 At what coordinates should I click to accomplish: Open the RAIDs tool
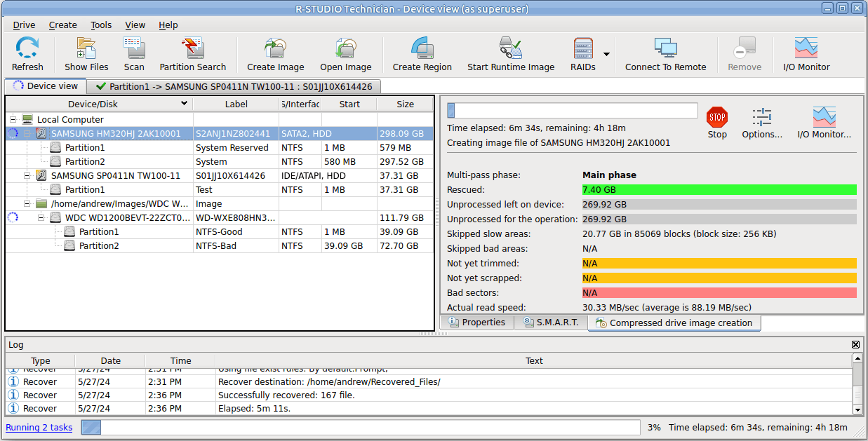(x=583, y=48)
